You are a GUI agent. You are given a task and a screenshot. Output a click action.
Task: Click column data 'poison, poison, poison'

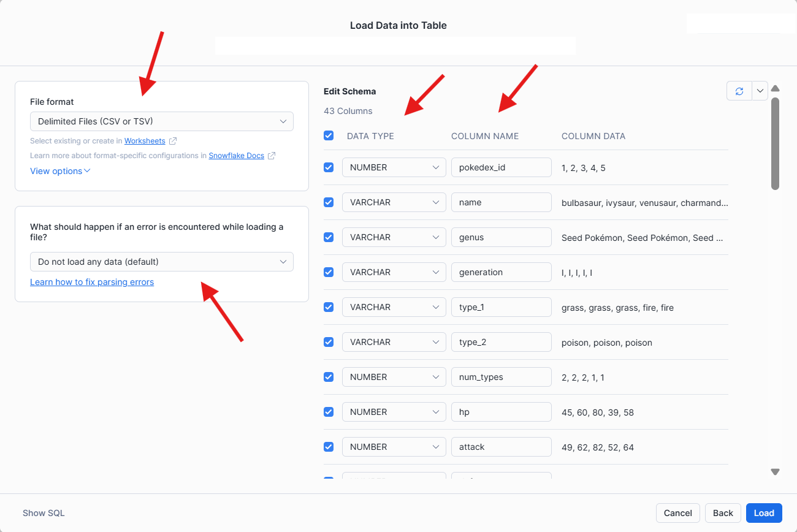[x=607, y=342]
